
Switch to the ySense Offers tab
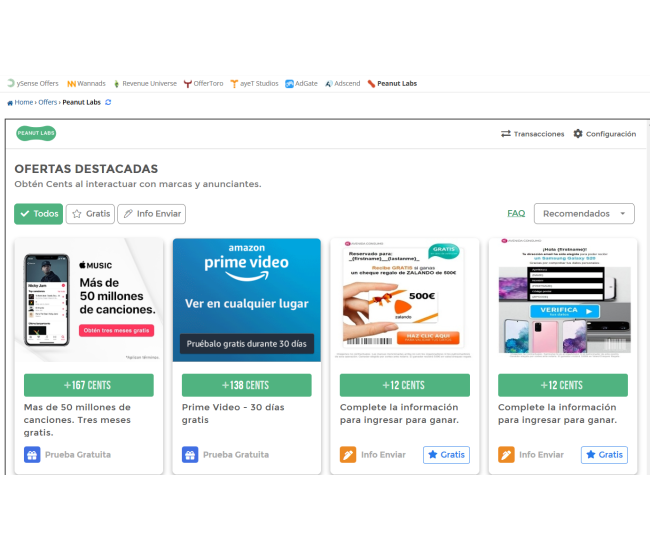pos(32,83)
